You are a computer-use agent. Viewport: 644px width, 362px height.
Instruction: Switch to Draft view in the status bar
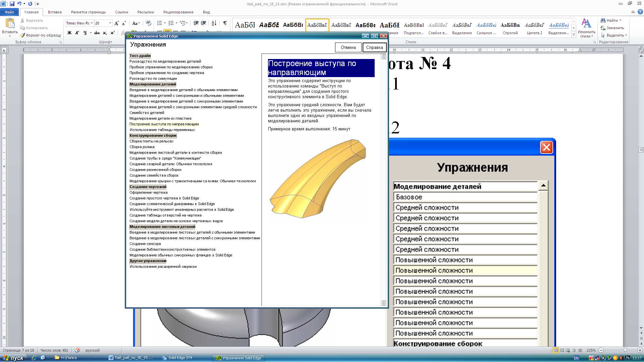coord(580,350)
